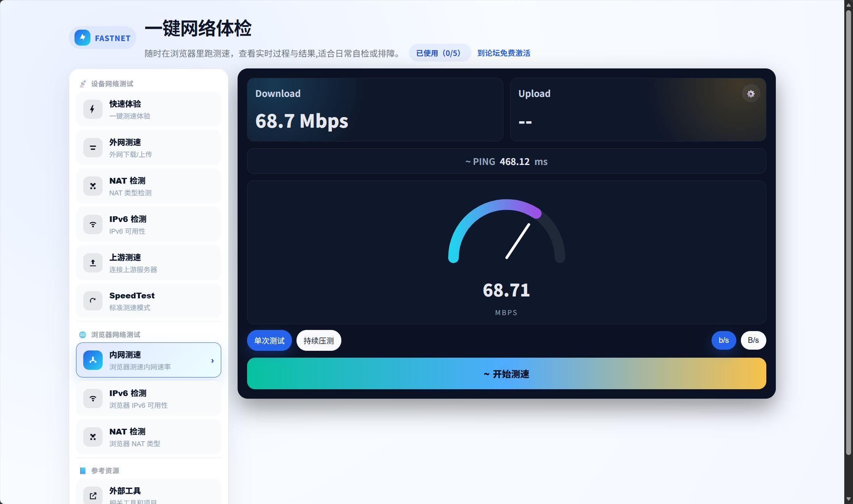853x504 pixels.
Task: Click the FASTNET lightning logo icon
Action: [82, 38]
